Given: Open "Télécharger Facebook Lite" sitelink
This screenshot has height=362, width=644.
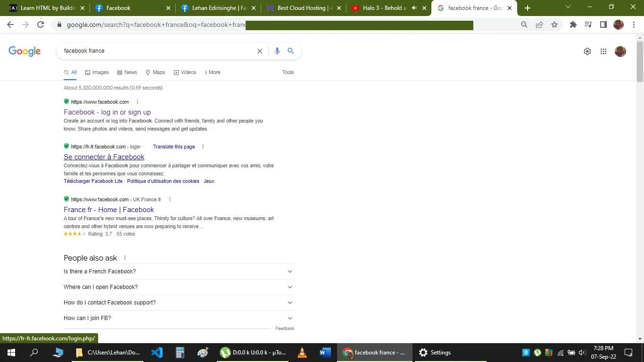Looking at the screenshot, I should tap(93, 181).
